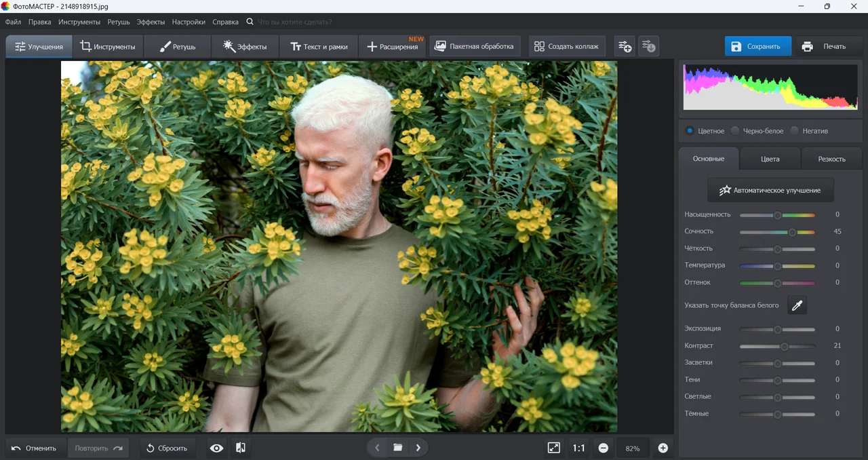
Task: Click the Печать button
Action: (x=825, y=46)
